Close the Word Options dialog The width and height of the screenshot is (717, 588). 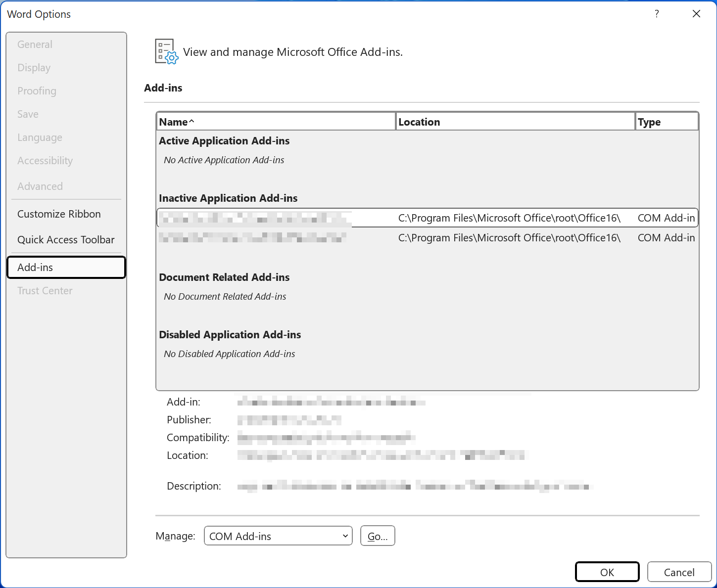(x=696, y=14)
